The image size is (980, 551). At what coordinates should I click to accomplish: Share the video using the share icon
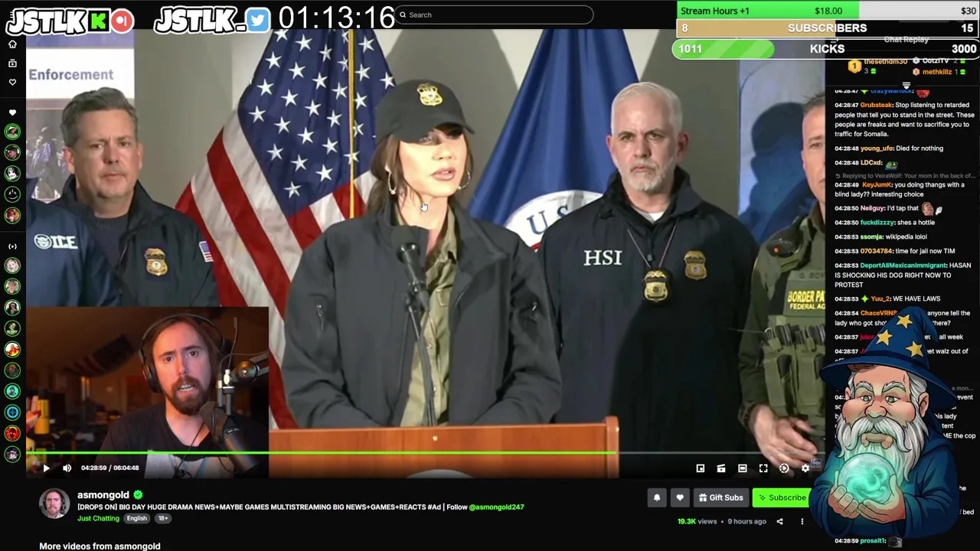[779, 522]
